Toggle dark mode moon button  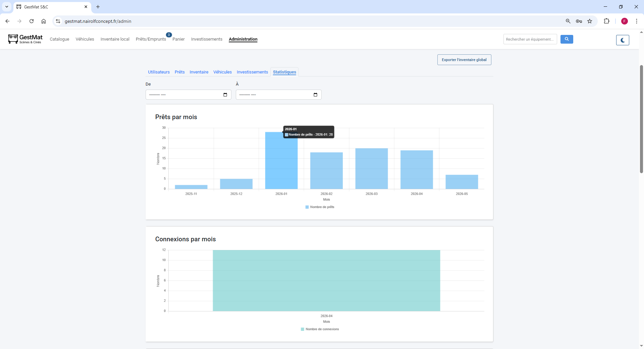(x=623, y=40)
